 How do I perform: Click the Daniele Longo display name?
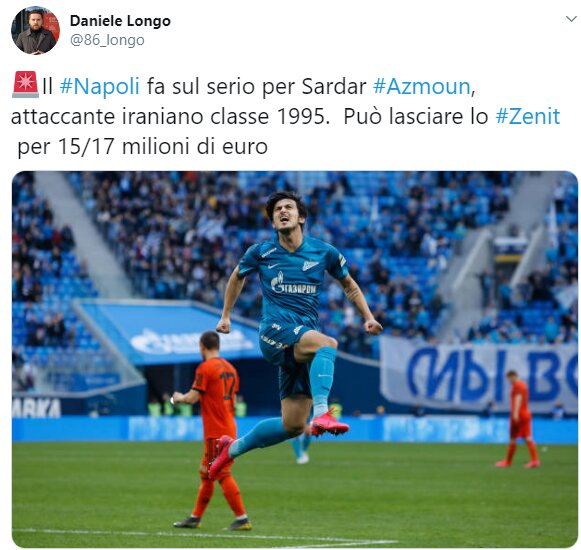coord(120,21)
